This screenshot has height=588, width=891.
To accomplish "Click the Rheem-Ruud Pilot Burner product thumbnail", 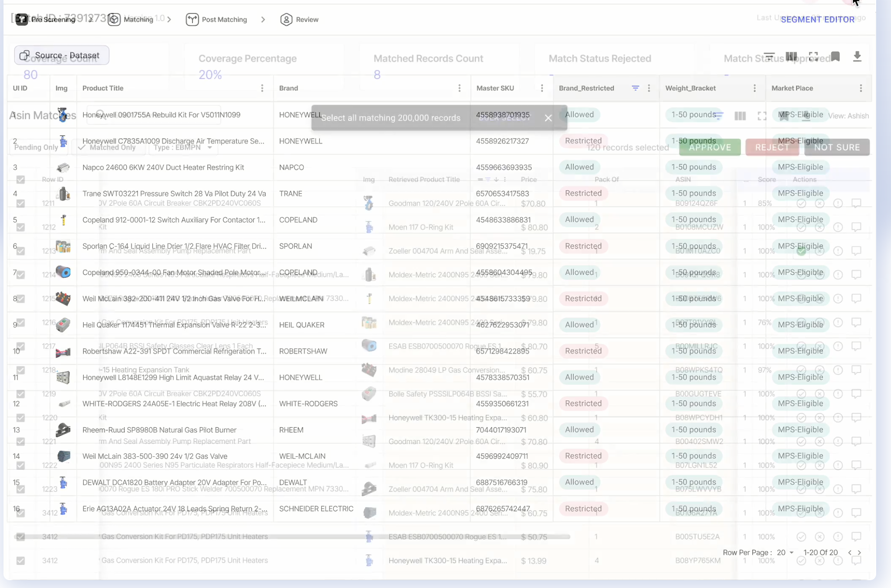I will tap(63, 430).
